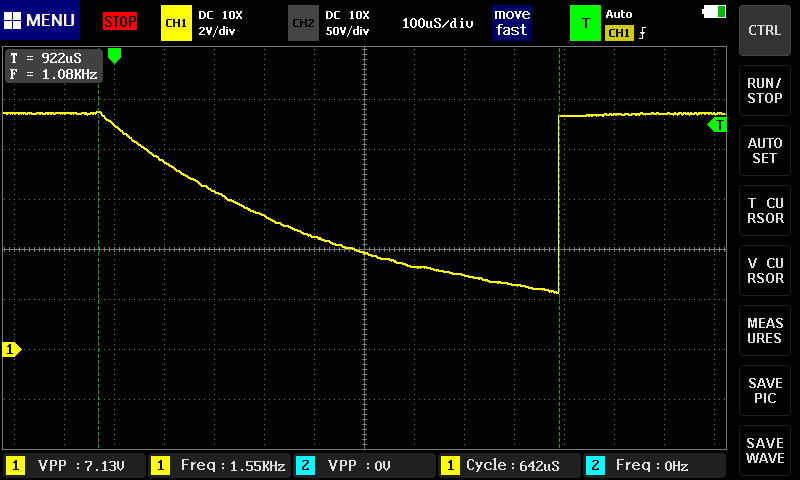Open the Auto trigger mode setting

619,14
